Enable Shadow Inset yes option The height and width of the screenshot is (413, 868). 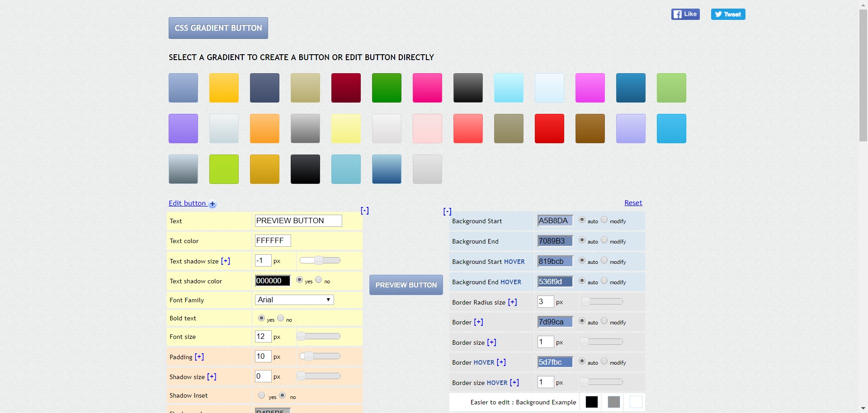(x=261, y=395)
